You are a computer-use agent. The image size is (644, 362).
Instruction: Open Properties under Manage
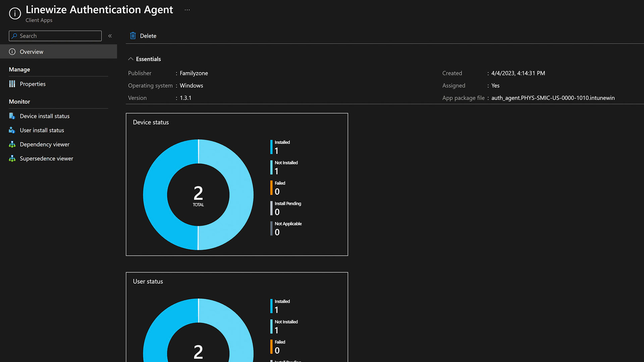33,84
